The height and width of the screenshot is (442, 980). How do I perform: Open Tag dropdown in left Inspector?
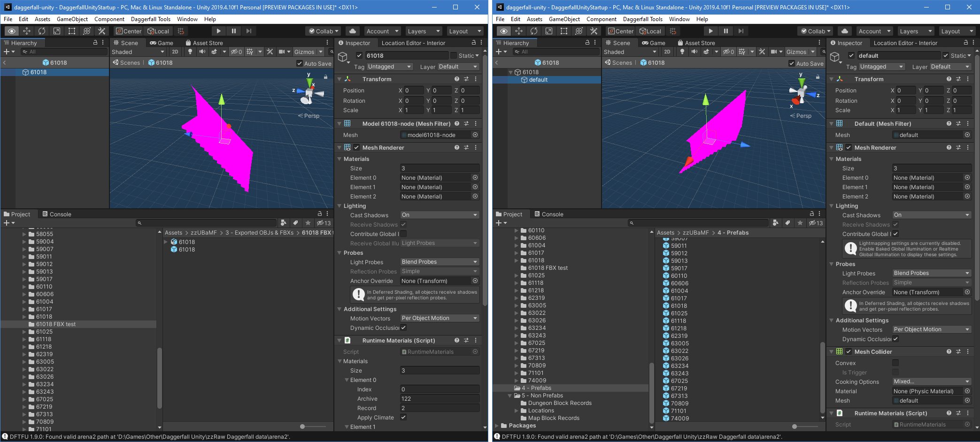pos(389,67)
